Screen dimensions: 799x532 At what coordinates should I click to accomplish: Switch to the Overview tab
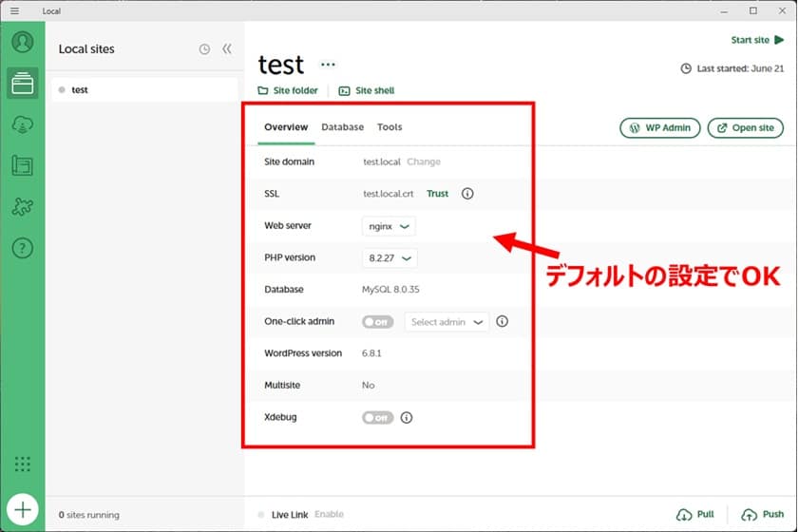(286, 127)
